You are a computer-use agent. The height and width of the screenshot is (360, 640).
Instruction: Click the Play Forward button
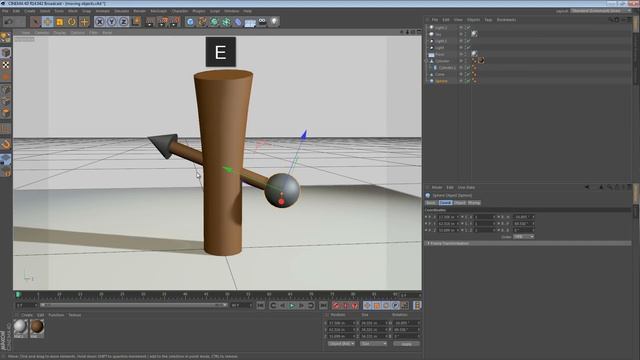[x=292, y=305]
